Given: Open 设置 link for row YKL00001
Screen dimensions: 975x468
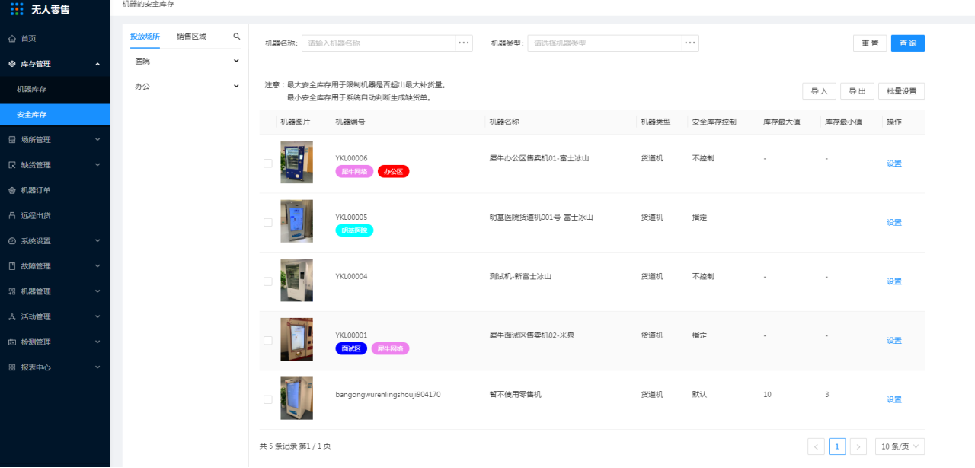Looking at the screenshot, I should (894, 341).
